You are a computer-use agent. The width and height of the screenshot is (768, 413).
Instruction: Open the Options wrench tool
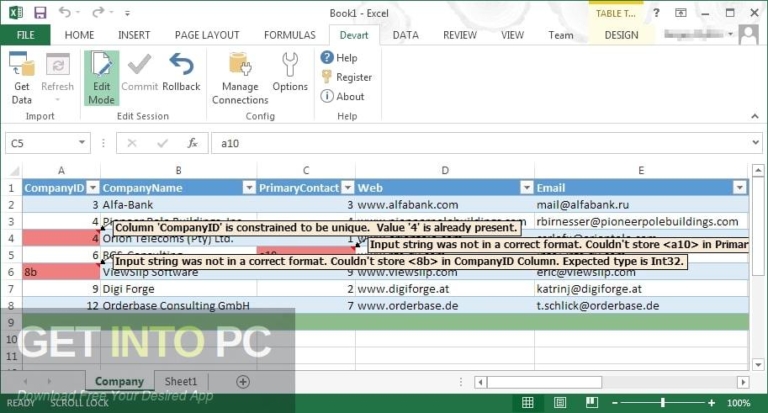[290, 73]
